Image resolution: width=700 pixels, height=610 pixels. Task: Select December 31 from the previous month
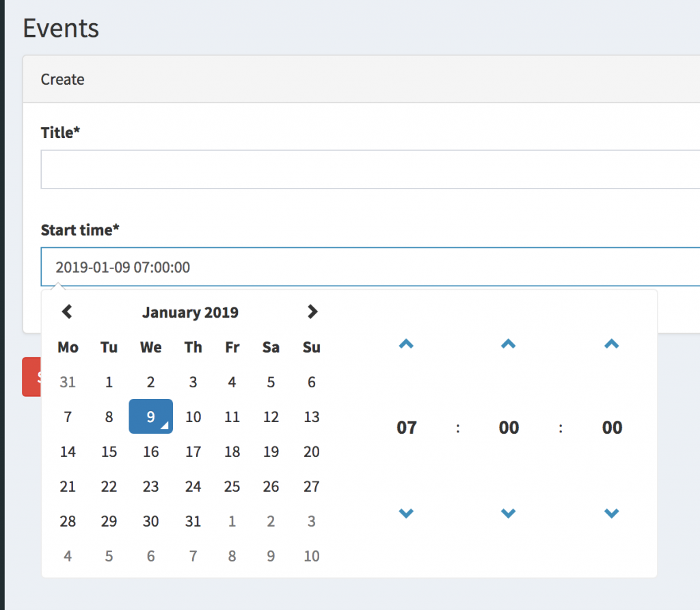click(x=68, y=382)
